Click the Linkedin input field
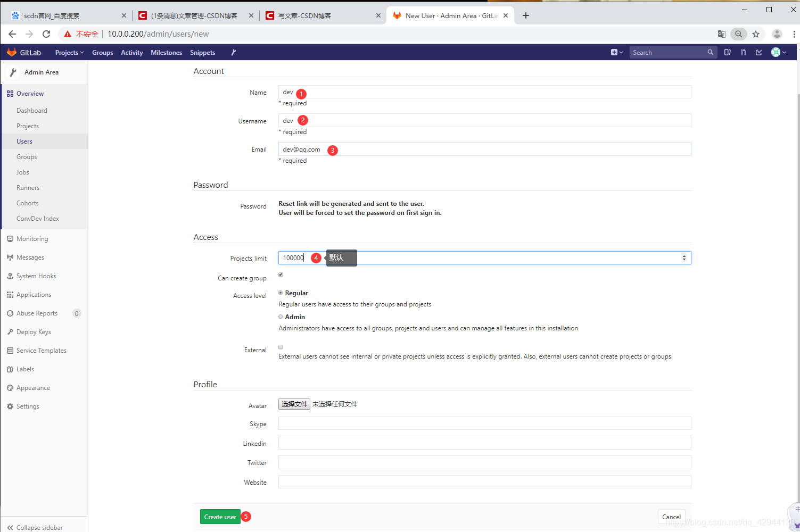Screen dimensions: 800x532 point(484,443)
